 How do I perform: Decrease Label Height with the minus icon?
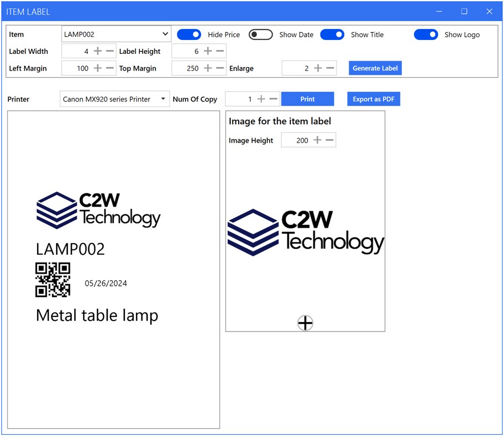(x=219, y=51)
